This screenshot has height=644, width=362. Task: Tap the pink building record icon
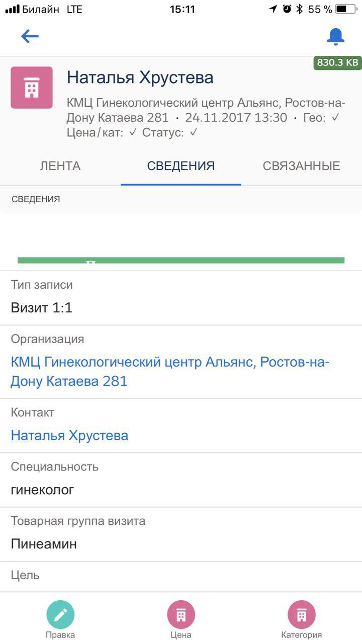point(32,88)
